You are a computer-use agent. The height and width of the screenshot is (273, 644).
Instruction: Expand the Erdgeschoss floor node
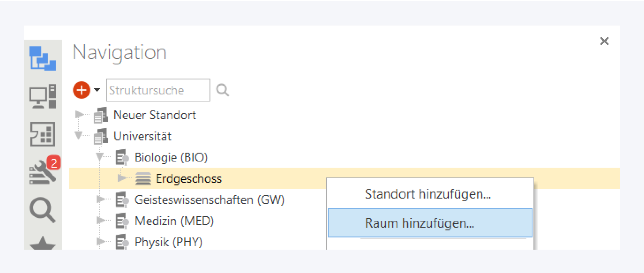tap(121, 178)
